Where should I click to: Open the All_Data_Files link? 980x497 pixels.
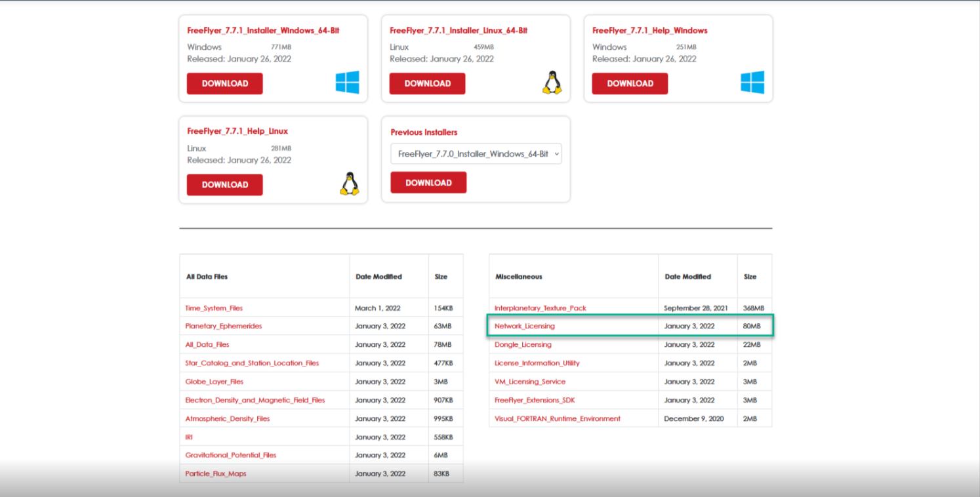tap(207, 344)
